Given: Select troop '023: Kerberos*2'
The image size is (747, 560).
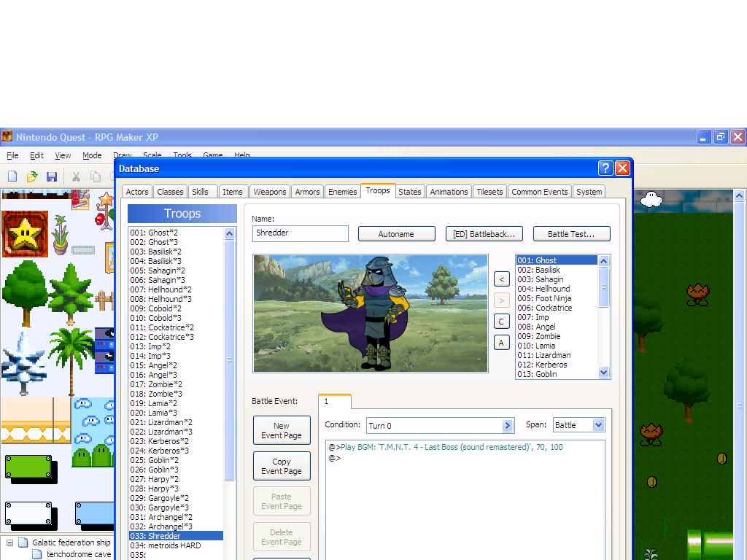Looking at the screenshot, I should pyautogui.click(x=175, y=441).
